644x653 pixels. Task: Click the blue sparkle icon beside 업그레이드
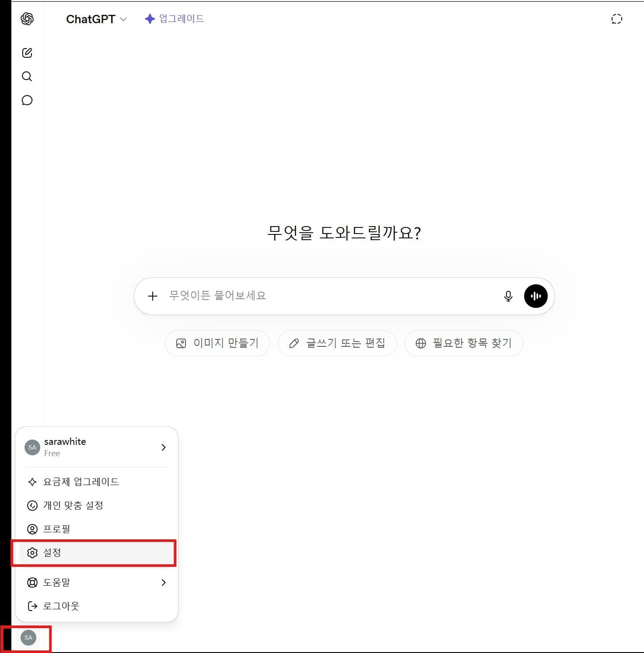[150, 19]
